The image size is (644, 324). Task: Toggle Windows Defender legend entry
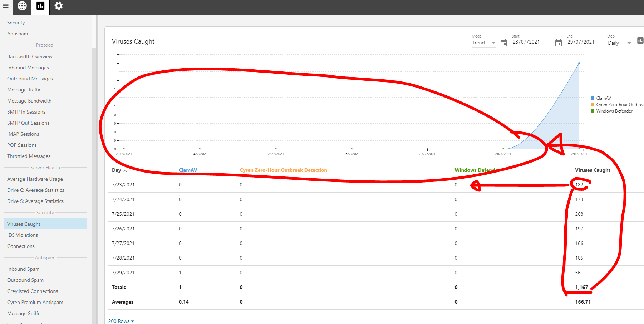tap(614, 111)
